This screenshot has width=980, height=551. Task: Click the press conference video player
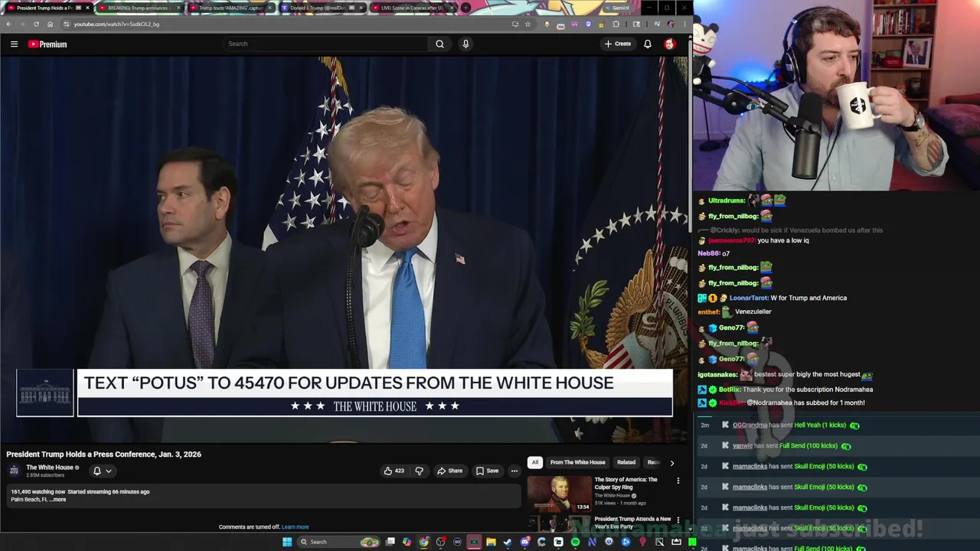click(345, 249)
